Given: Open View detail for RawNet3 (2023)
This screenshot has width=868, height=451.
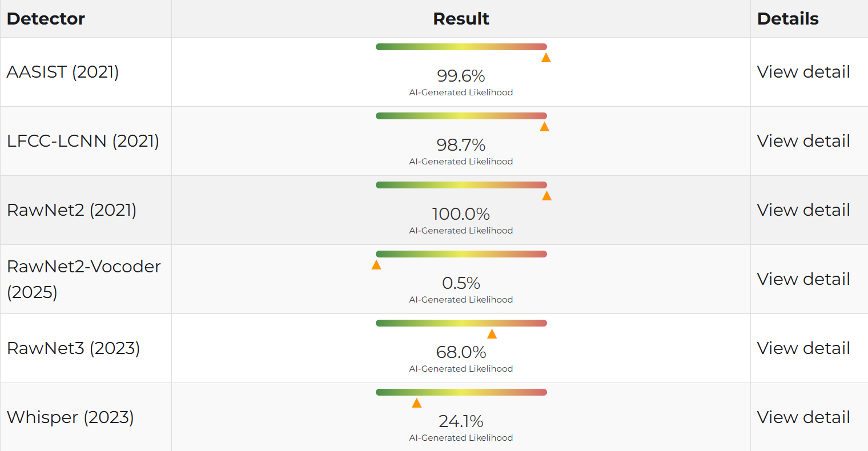Looking at the screenshot, I should coord(803,348).
